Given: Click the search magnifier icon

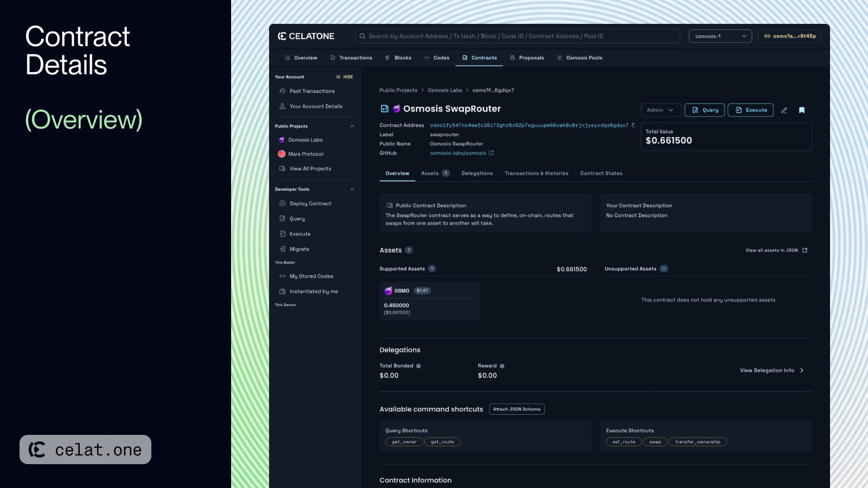Looking at the screenshot, I should tap(362, 36).
